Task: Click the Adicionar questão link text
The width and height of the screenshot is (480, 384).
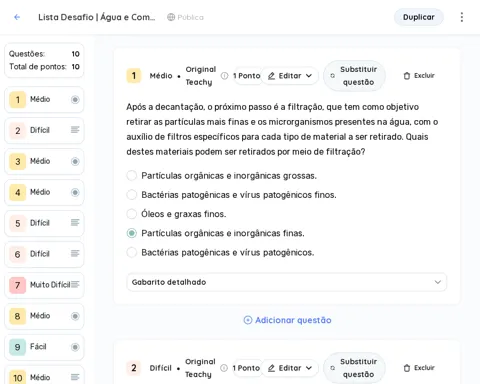Action: [293, 320]
